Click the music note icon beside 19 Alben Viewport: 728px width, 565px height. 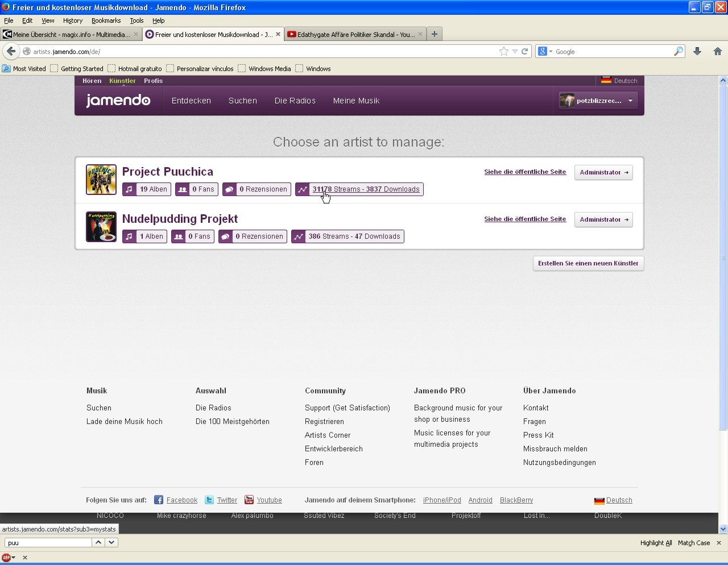(129, 189)
